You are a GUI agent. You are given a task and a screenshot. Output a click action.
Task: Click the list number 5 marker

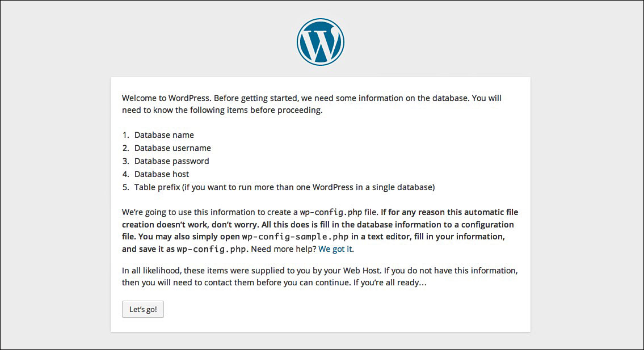125,187
